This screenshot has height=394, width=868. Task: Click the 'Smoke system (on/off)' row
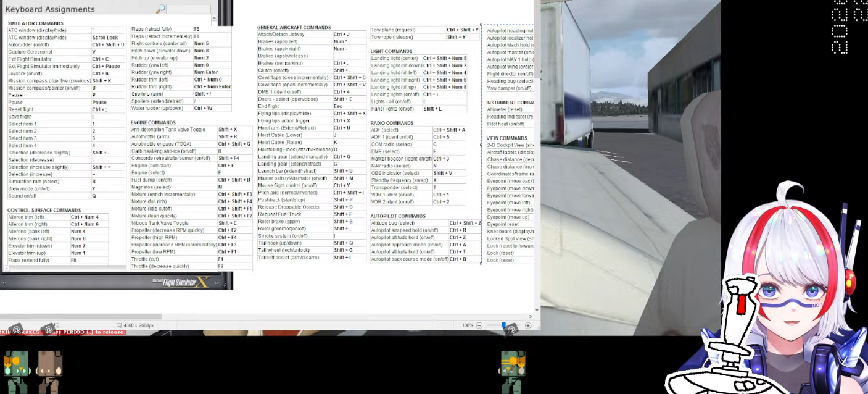click(312, 236)
